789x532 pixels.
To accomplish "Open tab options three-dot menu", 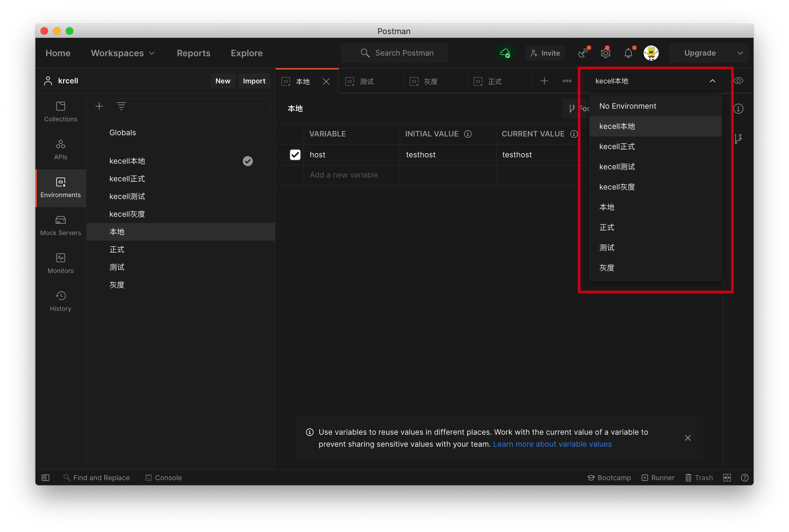I will click(567, 81).
